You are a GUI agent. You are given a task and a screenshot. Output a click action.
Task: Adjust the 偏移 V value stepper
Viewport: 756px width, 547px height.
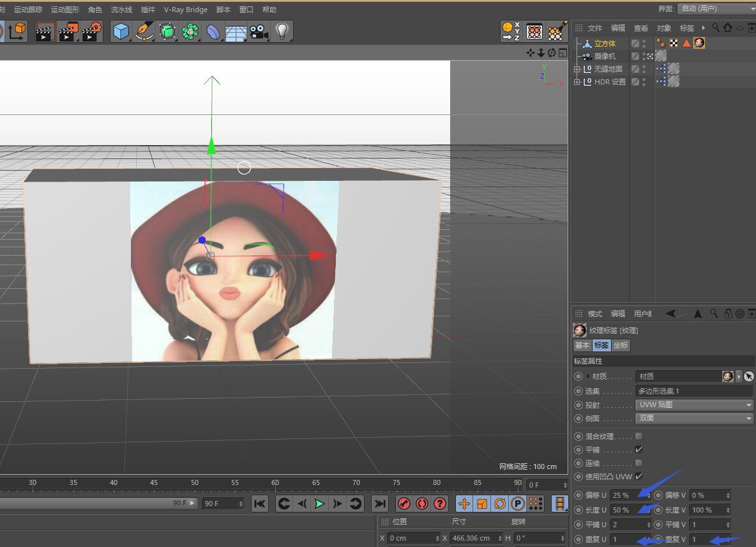click(728, 495)
